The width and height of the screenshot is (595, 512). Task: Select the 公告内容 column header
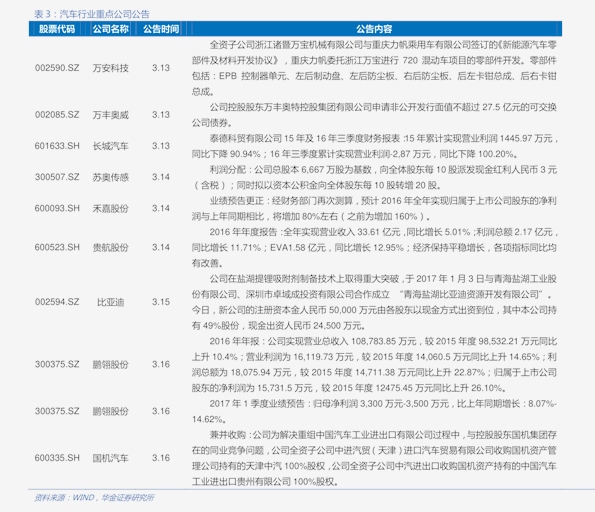click(x=374, y=29)
